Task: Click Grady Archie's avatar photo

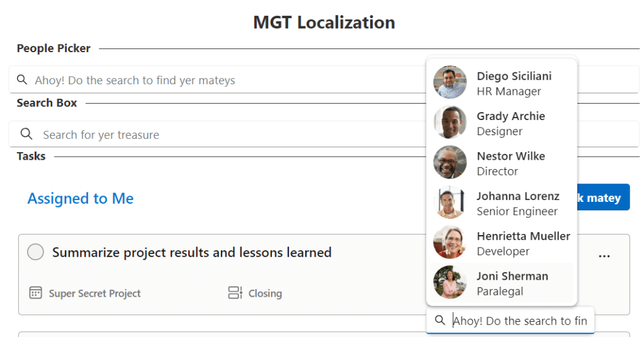Action: pyautogui.click(x=450, y=123)
